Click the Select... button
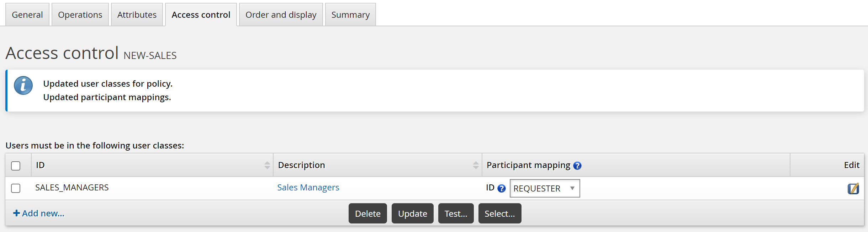Image resolution: width=868 pixels, height=232 pixels. click(499, 214)
